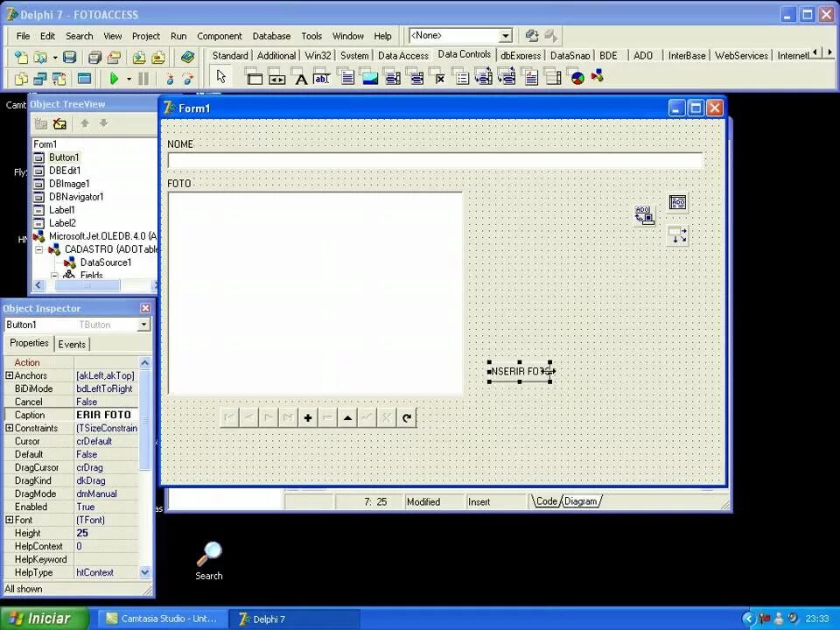Select the DBNavigator component icon

click(x=277, y=77)
